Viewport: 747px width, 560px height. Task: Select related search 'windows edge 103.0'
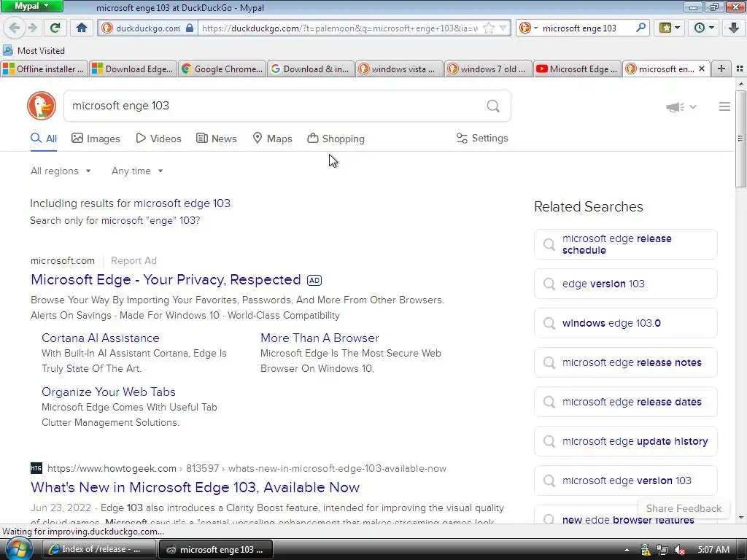[625, 323]
